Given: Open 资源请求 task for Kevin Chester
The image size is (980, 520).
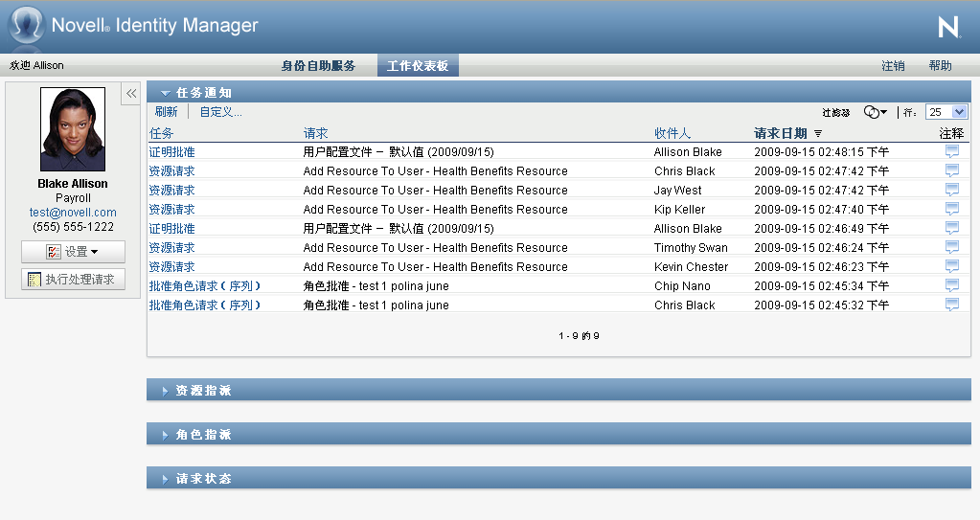Looking at the screenshot, I should click(x=171, y=267).
